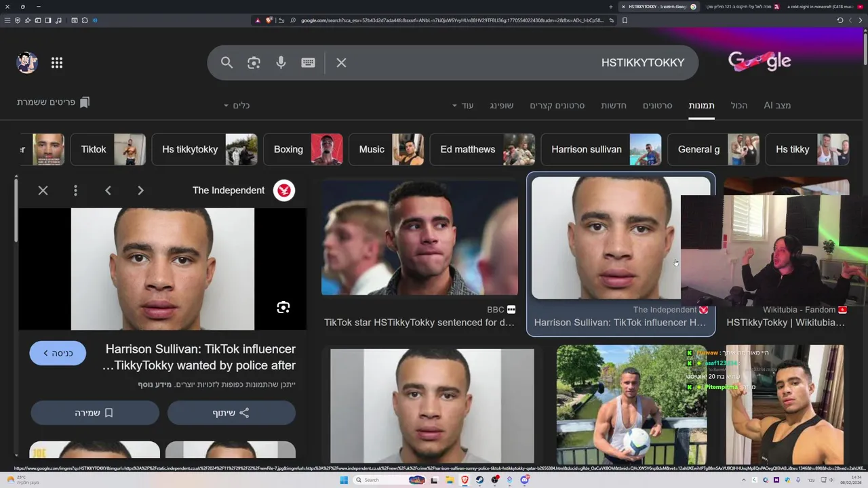Close the HSTIKKYTOKKY browser tab
The height and width of the screenshot is (488, 868).
[x=623, y=7]
